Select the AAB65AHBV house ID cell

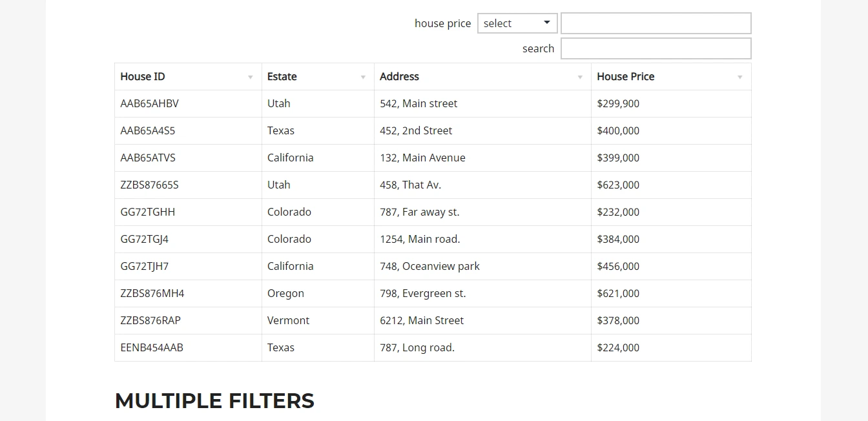coord(149,103)
